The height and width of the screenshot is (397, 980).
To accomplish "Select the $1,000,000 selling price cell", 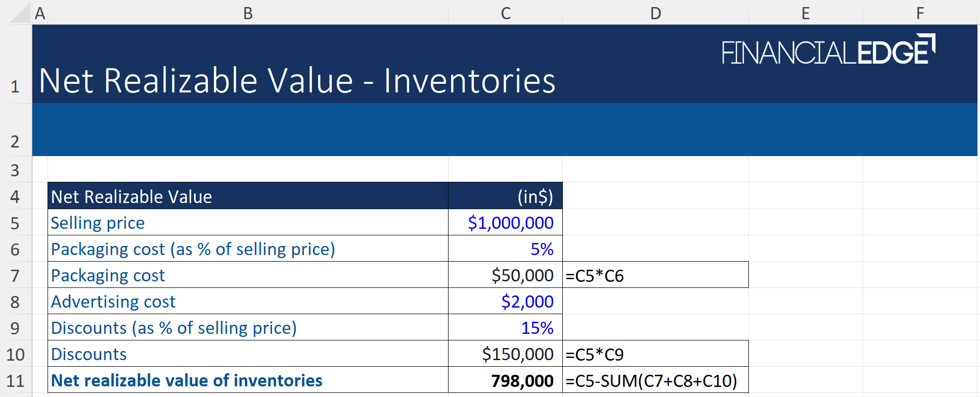I will 505,223.
